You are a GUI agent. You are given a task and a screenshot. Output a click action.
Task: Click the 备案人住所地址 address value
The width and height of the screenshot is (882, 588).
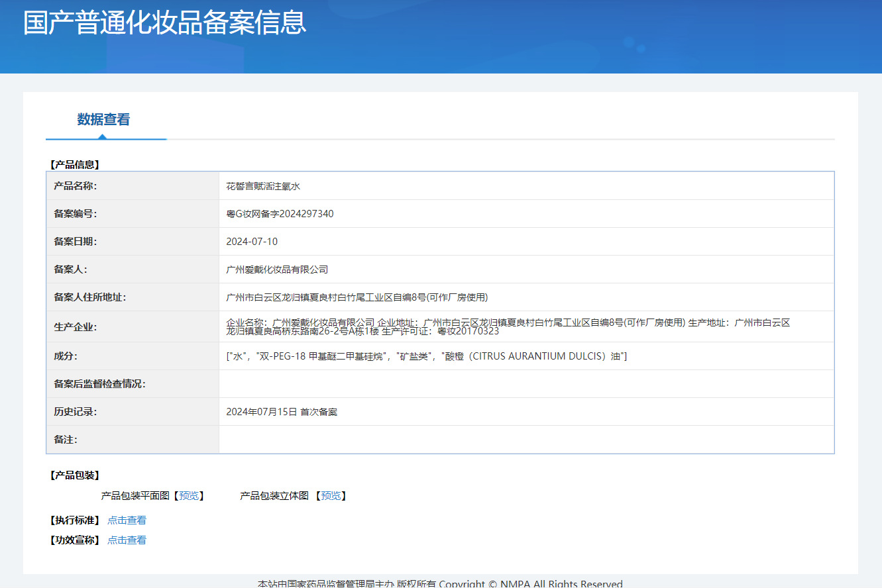[357, 297]
